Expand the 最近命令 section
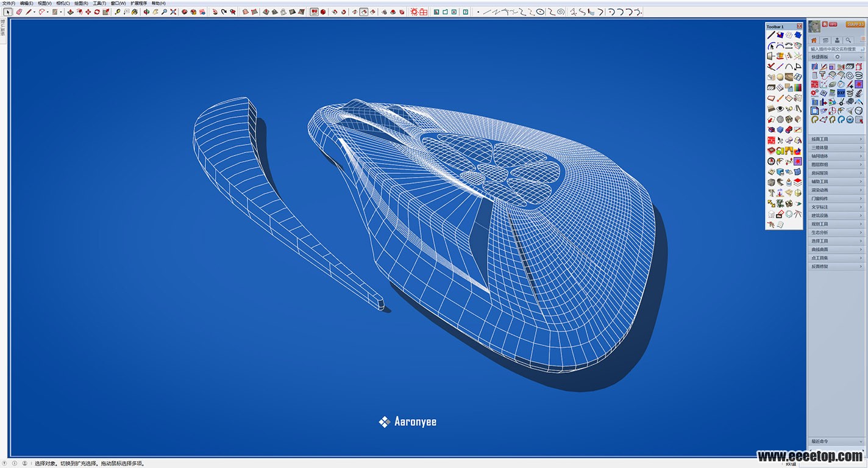868x468 pixels. [836, 441]
